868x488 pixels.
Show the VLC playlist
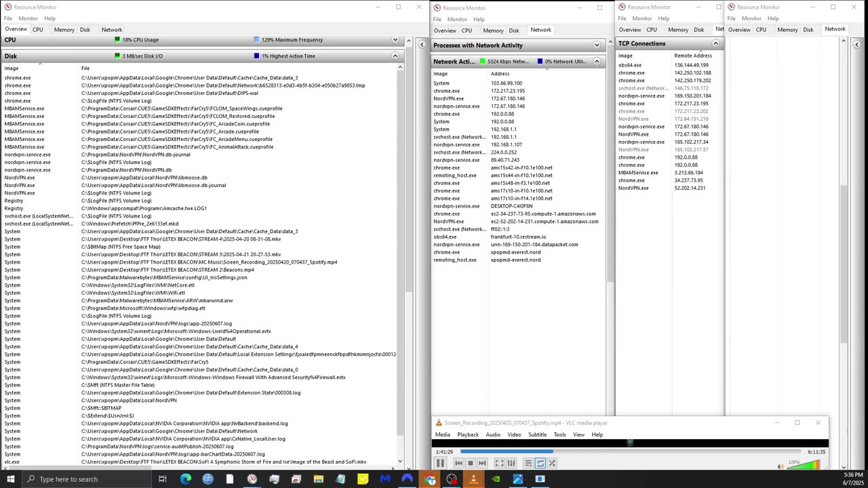click(528, 464)
